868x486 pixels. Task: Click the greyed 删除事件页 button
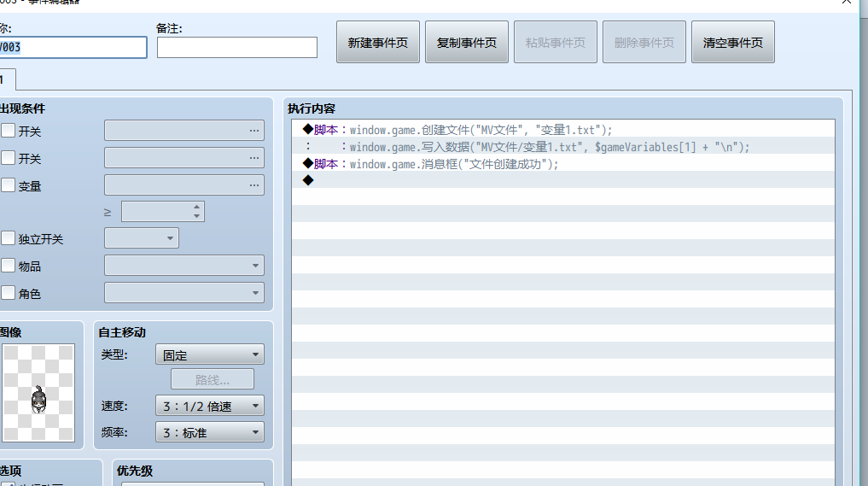tap(644, 42)
